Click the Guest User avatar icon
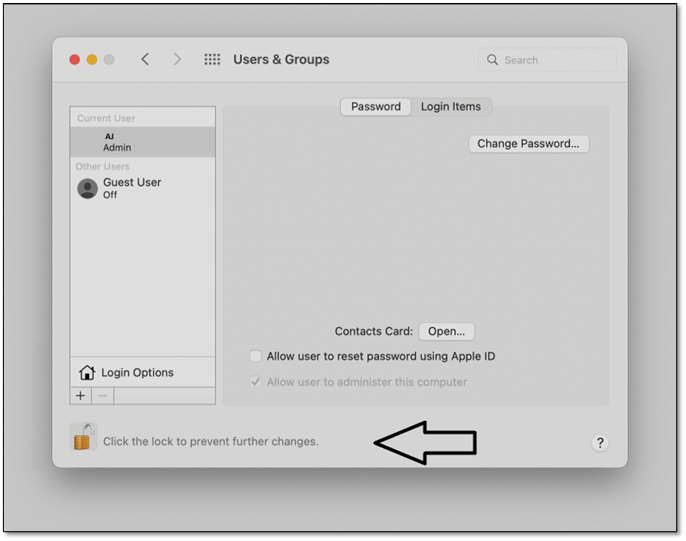The width and height of the screenshot is (686, 541). click(x=88, y=188)
